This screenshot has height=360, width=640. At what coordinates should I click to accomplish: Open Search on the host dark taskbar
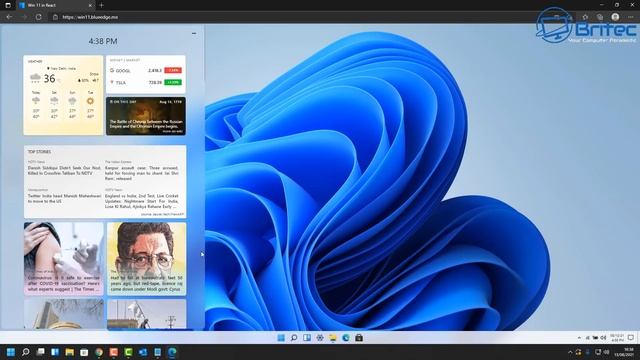25,352
